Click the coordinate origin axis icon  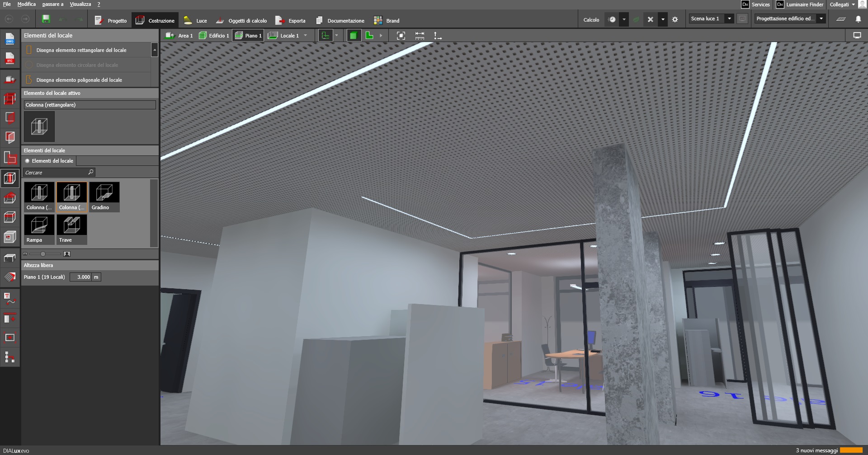coord(438,36)
